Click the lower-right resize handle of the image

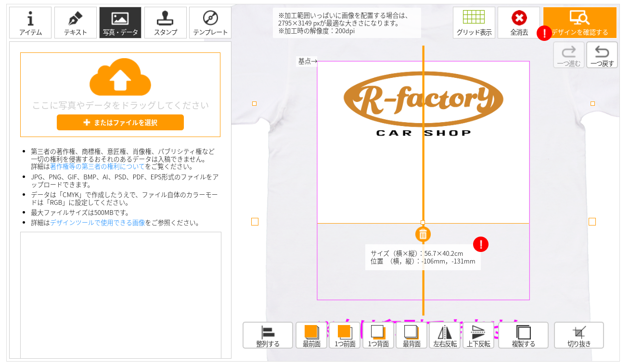(x=592, y=222)
